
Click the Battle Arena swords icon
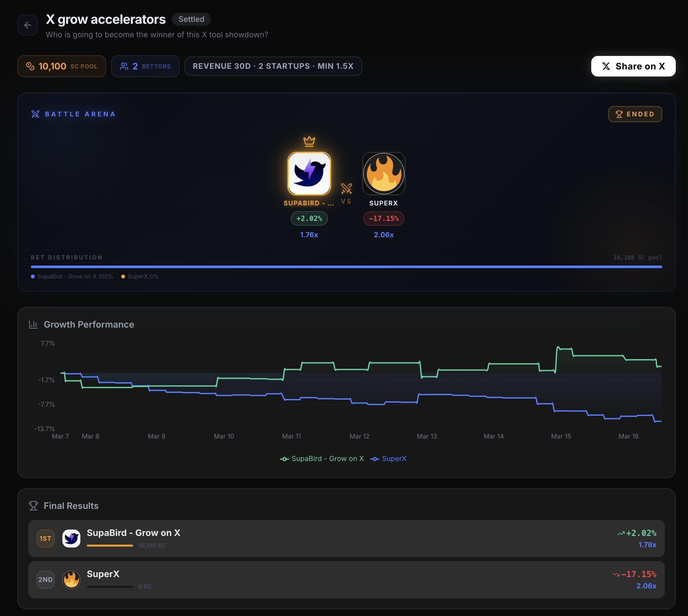point(35,114)
